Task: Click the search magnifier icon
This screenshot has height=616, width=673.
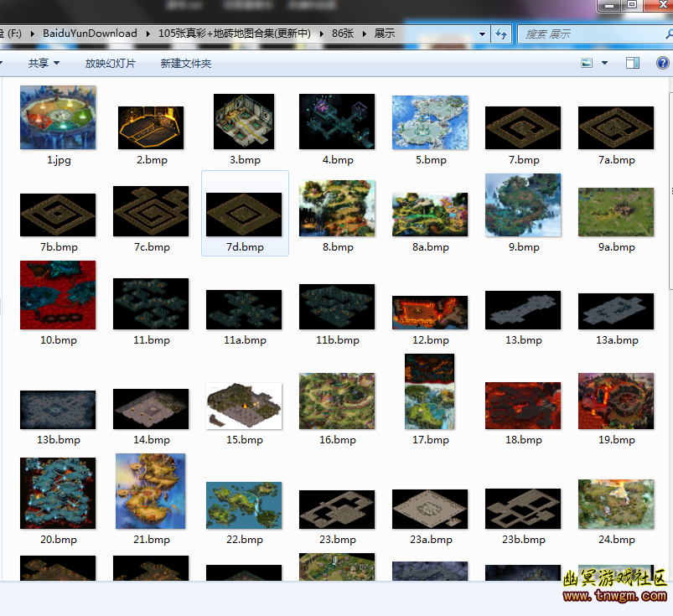Action: tap(670, 34)
